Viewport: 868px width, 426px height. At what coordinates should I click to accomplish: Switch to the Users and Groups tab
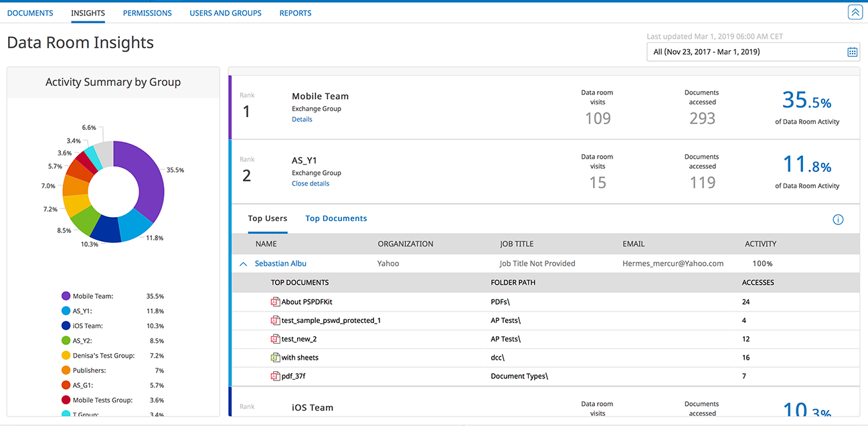click(225, 12)
